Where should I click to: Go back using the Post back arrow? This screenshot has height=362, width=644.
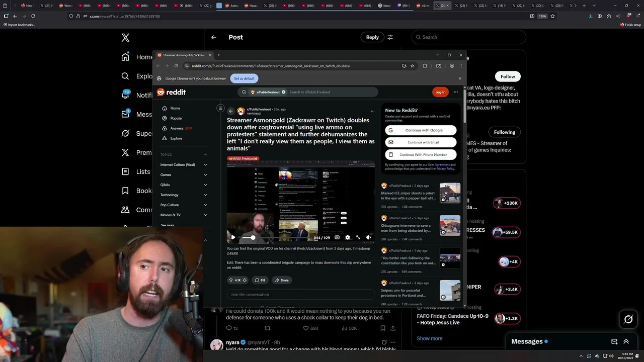pos(214,37)
